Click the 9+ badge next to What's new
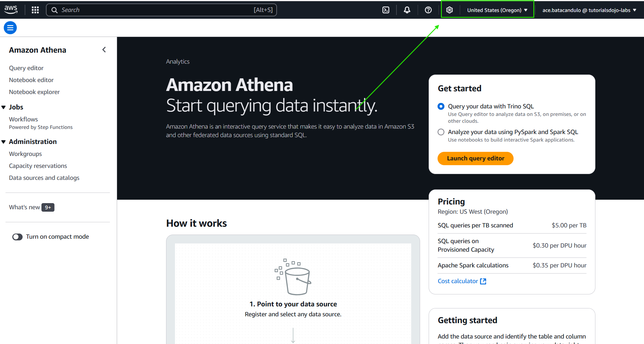Image resolution: width=644 pixels, height=344 pixels. pyautogui.click(x=48, y=208)
